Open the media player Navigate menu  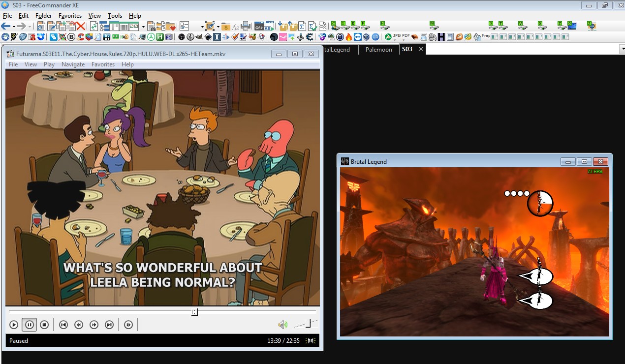coord(73,64)
